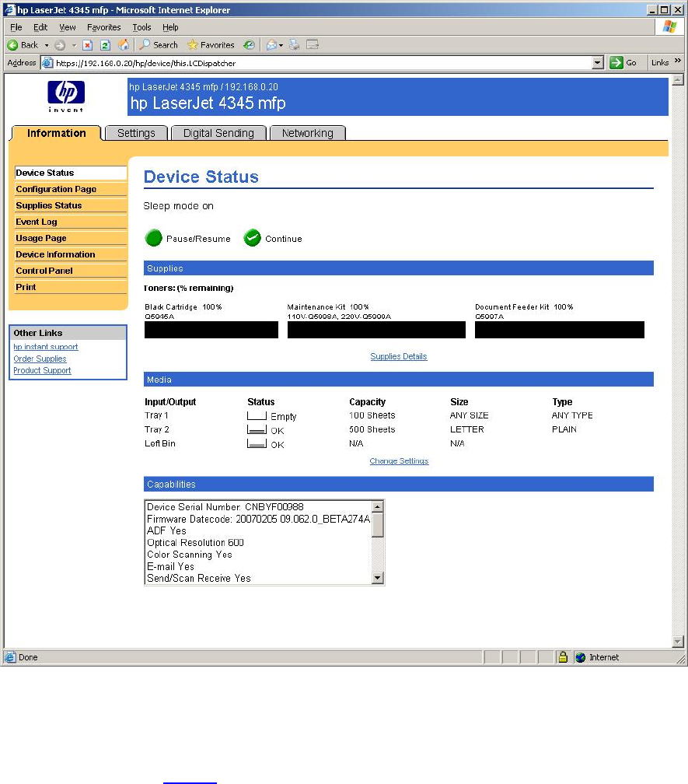Click the Home toolbar icon
The height and width of the screenshot is (784, 688).
124,45
